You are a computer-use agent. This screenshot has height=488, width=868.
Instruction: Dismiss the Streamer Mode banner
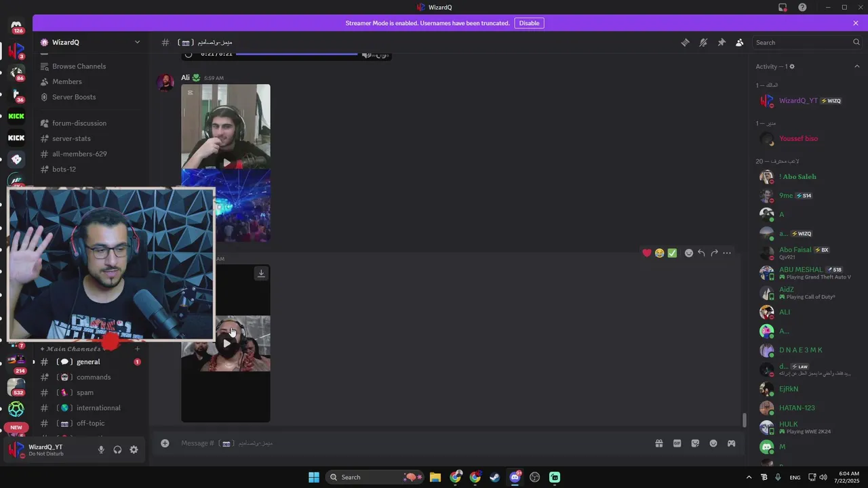point(856,23)
